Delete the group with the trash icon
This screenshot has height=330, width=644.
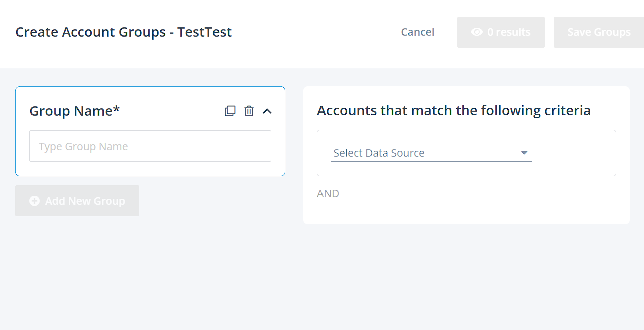(249, 111)
